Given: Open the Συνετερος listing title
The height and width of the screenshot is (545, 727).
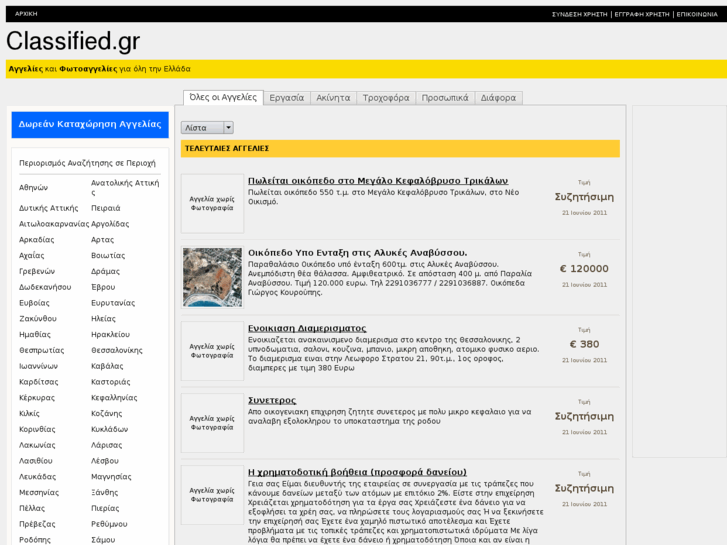Looking at the screenshot, I should coord(272,400).
